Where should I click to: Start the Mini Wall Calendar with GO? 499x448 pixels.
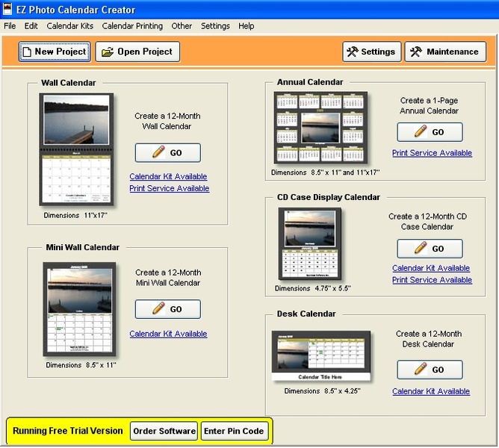click(x=168, y=309)
